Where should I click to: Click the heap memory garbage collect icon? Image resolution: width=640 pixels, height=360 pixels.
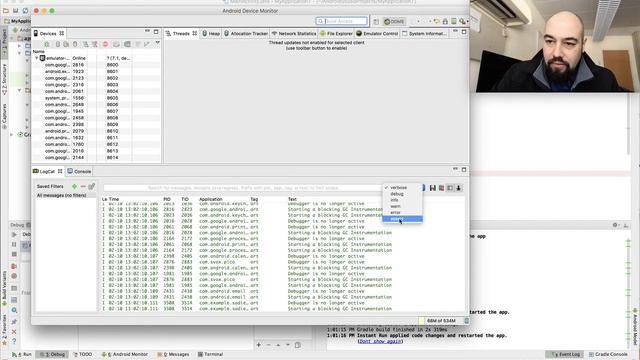[467, 321]
